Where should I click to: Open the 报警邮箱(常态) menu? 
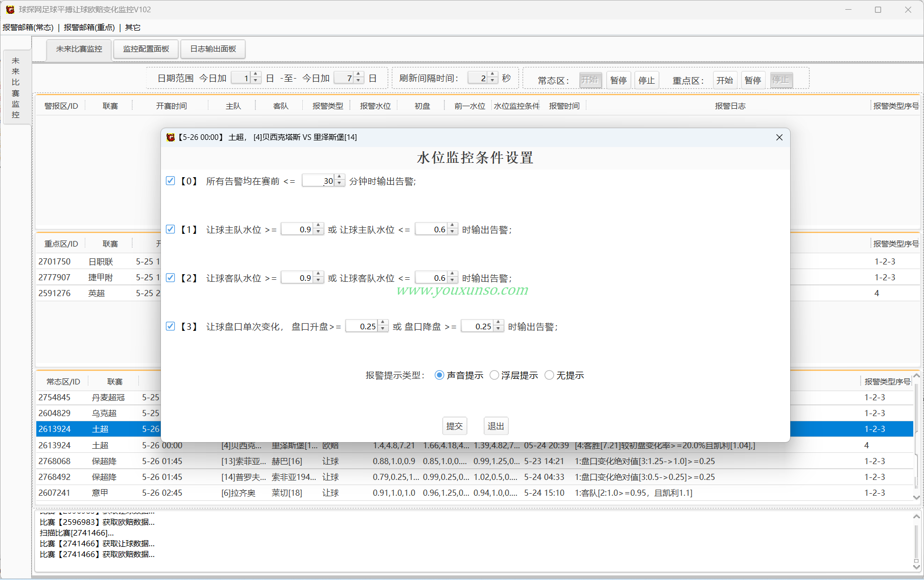click(28, 28)
